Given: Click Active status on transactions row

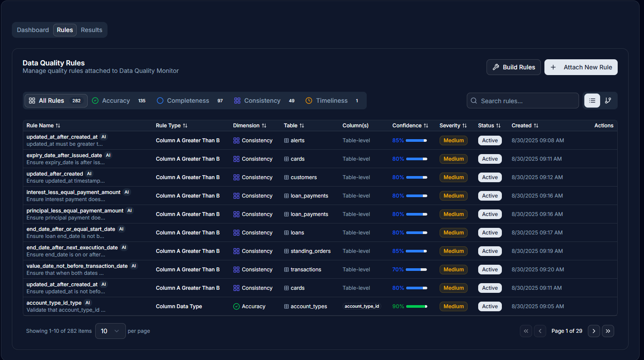Looking at the screenshot, I should [x=490, y=270].
